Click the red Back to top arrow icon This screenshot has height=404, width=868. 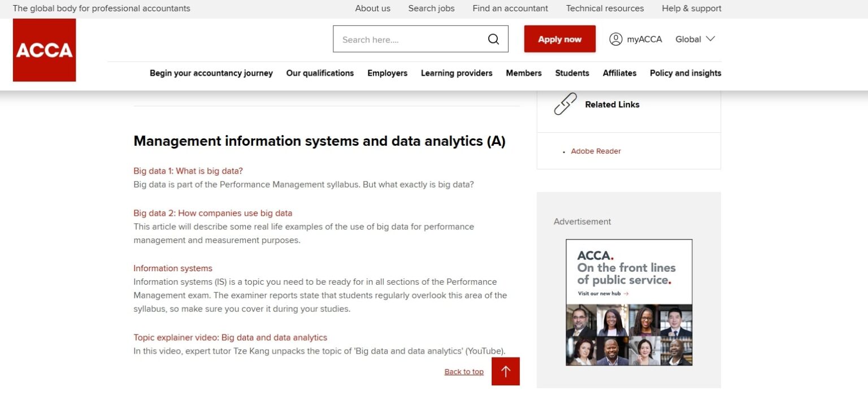click(x=505, y=371)
